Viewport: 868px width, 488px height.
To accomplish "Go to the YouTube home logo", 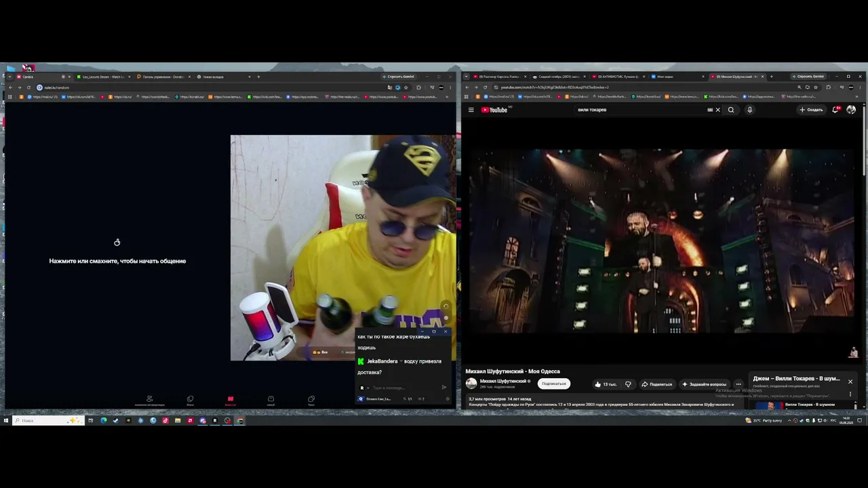I will [x=494, y=110].
